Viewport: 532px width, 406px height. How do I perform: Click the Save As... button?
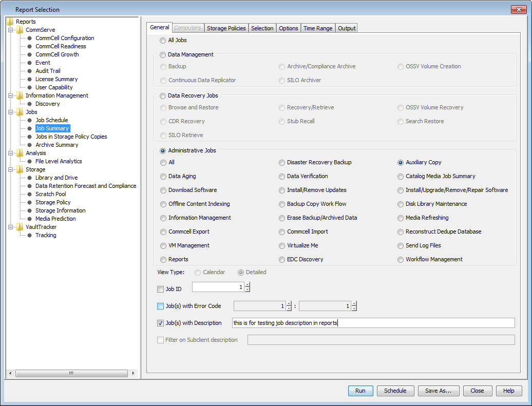439,391
